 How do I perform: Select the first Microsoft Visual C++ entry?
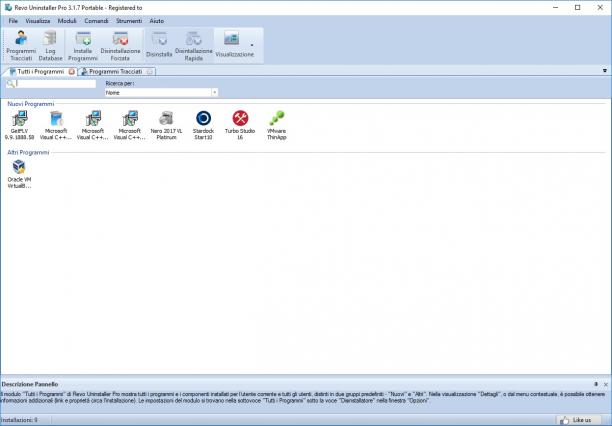point(56,125)
